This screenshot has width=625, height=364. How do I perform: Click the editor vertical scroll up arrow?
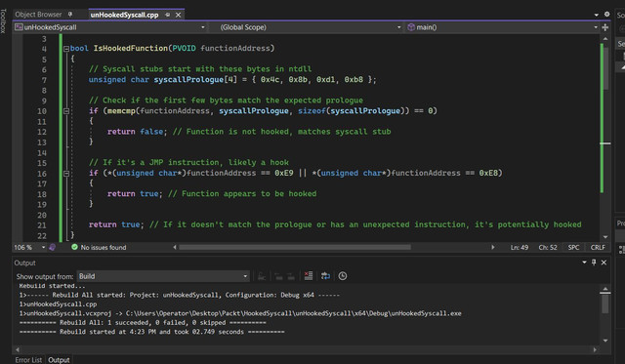point(605,39)
